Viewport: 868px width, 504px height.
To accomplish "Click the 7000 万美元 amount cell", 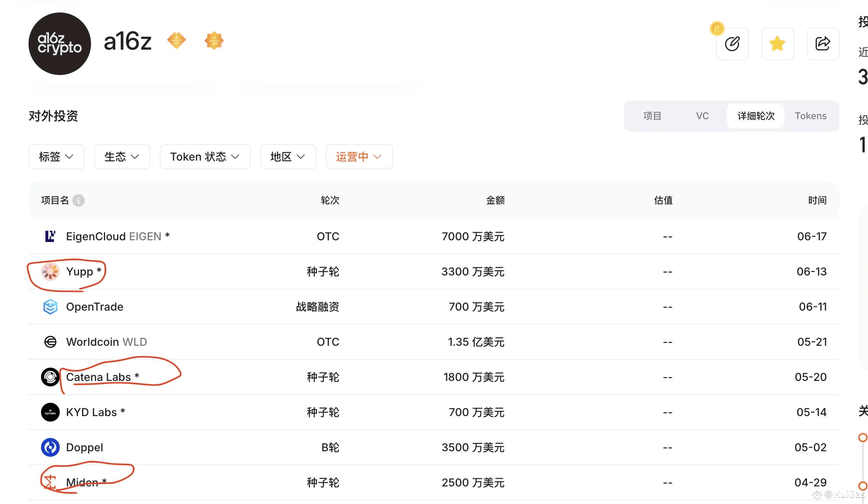I will (473, 236).
